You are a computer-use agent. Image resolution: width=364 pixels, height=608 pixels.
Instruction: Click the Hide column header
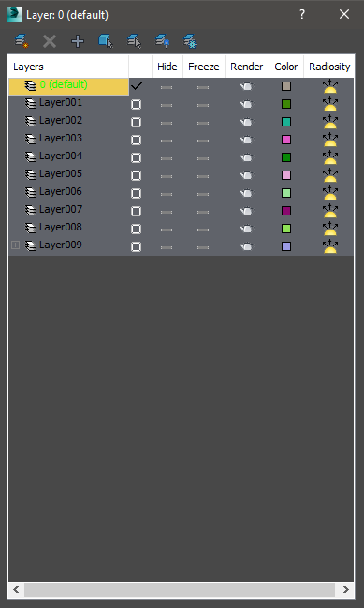coord(167,67)
